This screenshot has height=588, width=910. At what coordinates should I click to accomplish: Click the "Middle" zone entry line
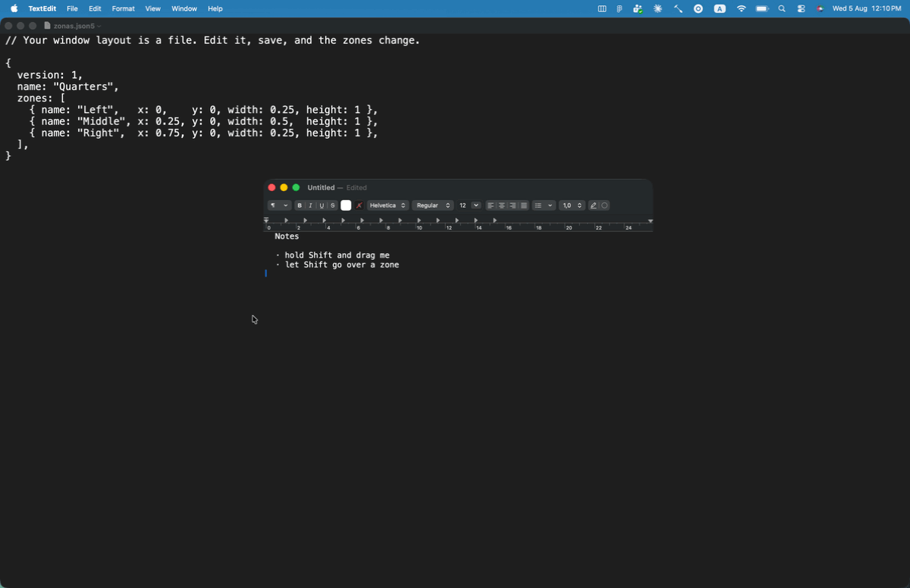point(203,121)
